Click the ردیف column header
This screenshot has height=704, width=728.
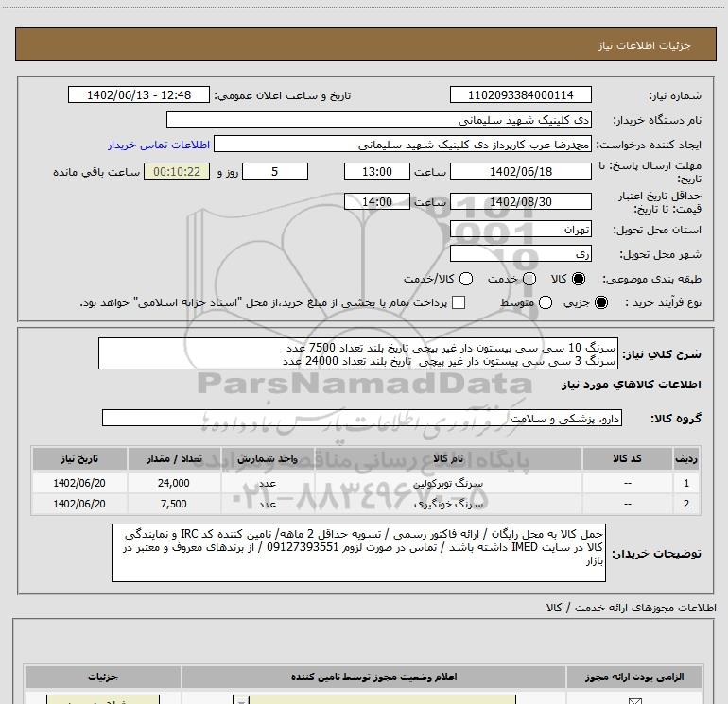[686, 458]
